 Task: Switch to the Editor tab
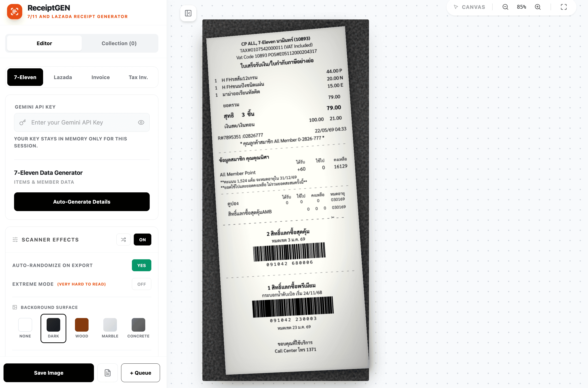44,43
